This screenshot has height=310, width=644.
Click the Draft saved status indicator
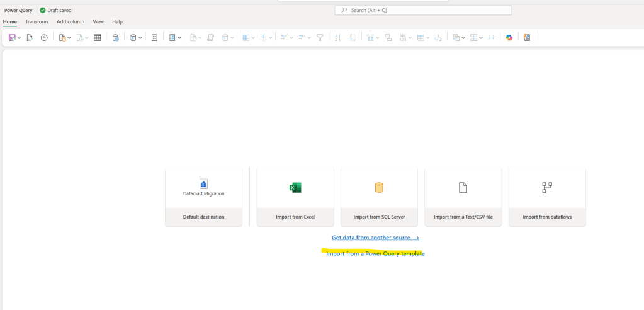(55, 10)
